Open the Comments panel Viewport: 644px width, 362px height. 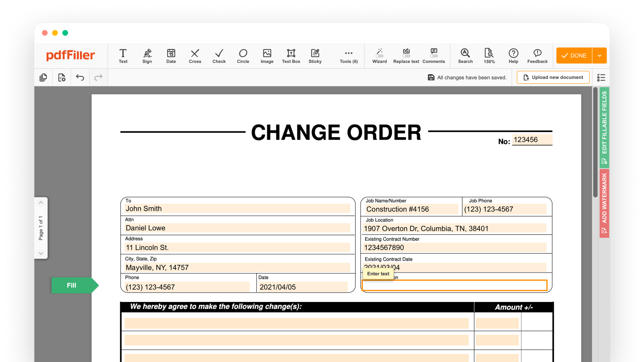click(434, 56)
